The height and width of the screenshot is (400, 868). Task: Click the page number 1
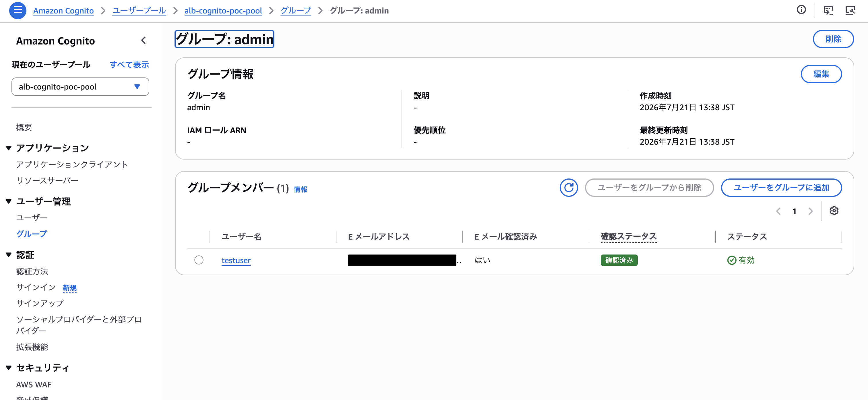tap(794, 211)
